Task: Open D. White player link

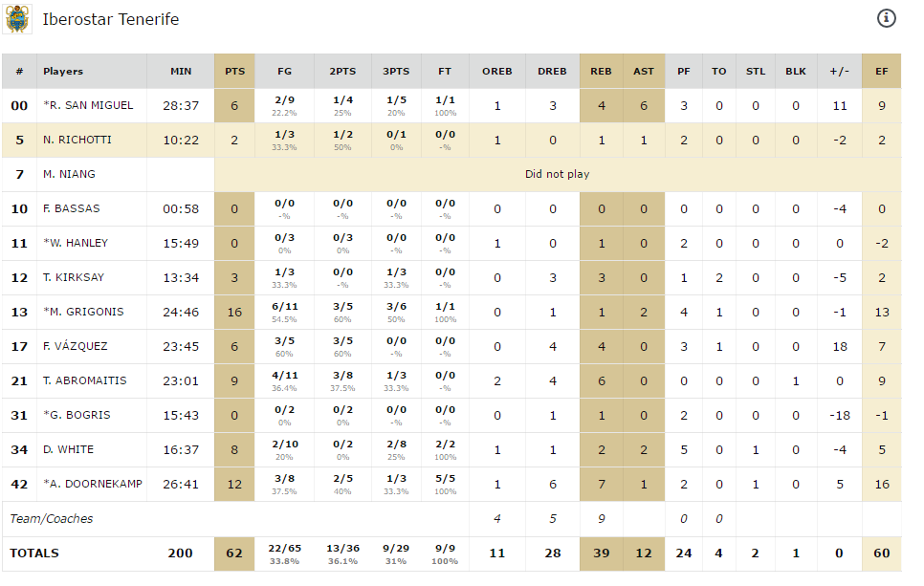Action: coord(68,449)
